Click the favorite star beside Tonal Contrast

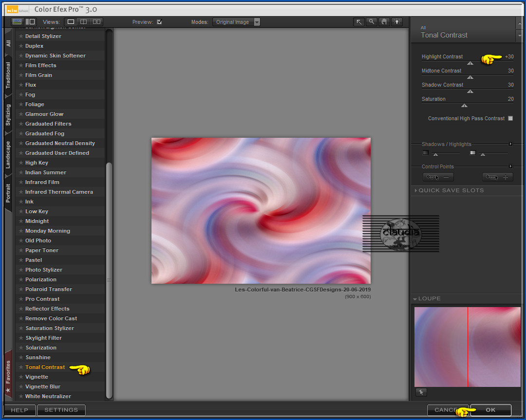[21, 367]
